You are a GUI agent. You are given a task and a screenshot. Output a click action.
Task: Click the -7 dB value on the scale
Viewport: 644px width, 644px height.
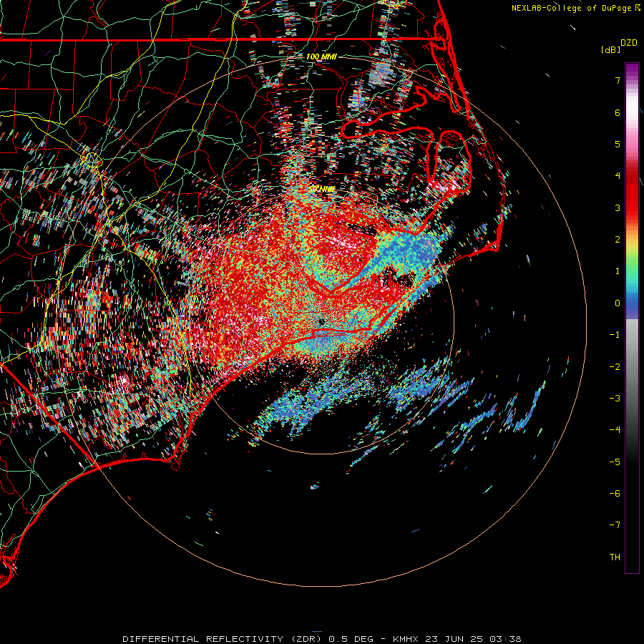(615, 525)
